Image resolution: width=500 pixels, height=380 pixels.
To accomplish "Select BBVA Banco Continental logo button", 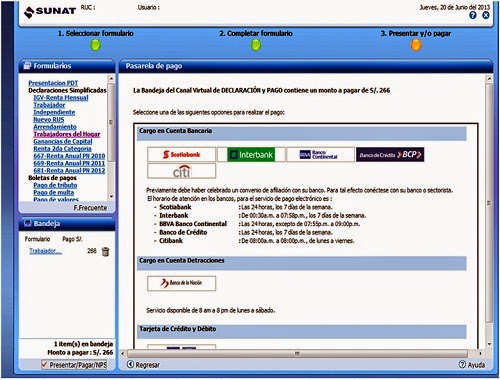I will [x=320, y=155].
